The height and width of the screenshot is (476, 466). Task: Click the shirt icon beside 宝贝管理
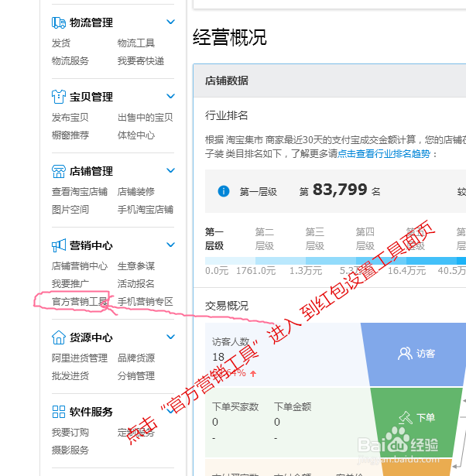(x=59, y=97)
